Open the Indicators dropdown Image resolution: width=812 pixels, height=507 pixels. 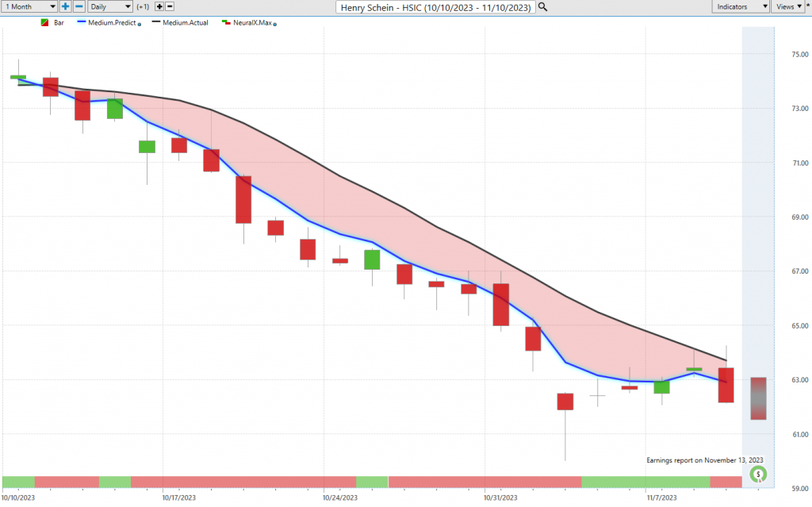point(741,6)
